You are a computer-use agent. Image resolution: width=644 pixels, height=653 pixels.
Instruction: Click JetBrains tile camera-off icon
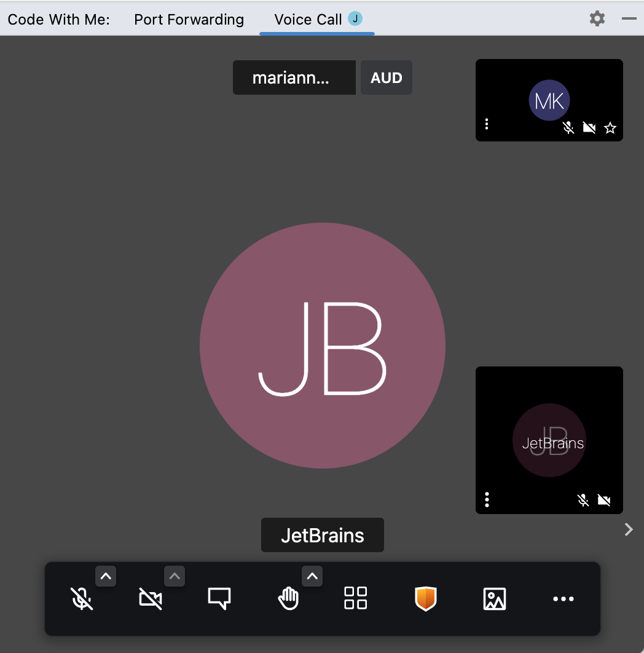[x=604, y=500]
